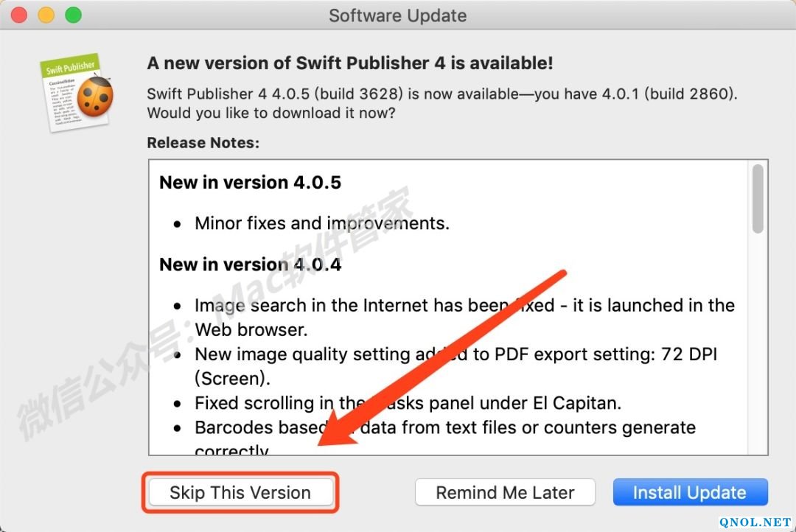
Task: Click the release notes scrollbar thumb
Action: pyautogui.click(x=758, y=199)
